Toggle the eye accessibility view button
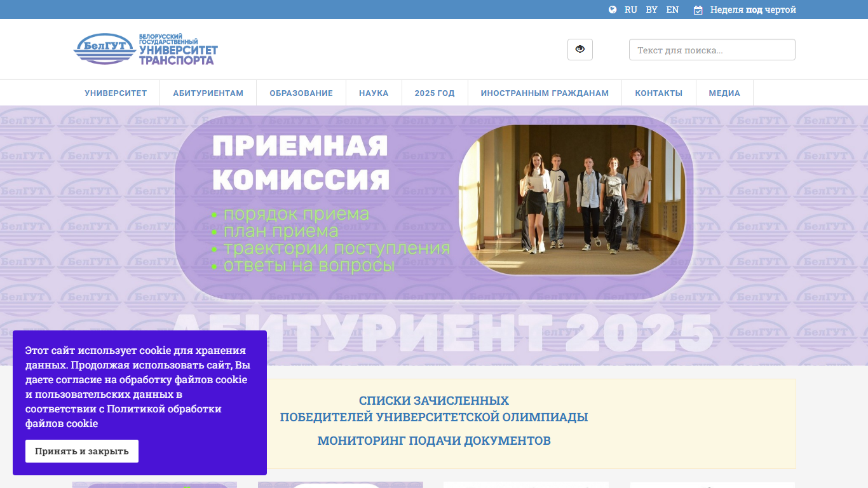The image size is (868, 488). pyautogui.click(x=580, y=50)
